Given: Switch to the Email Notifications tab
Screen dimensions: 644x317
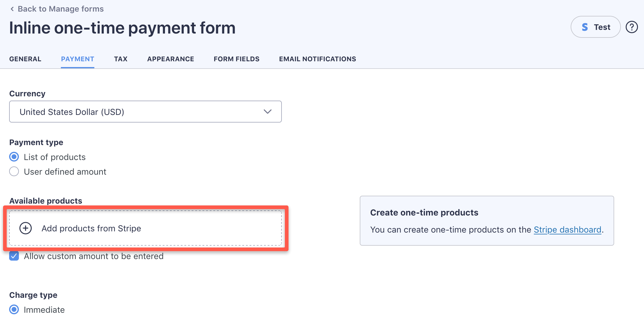Looking at the screenshot, I should click(317, 59).
